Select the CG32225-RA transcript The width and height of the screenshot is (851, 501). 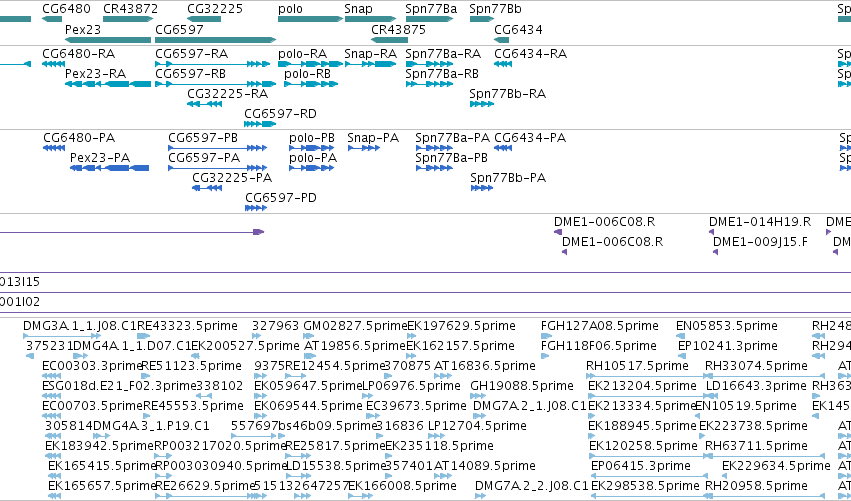point(204,104)
